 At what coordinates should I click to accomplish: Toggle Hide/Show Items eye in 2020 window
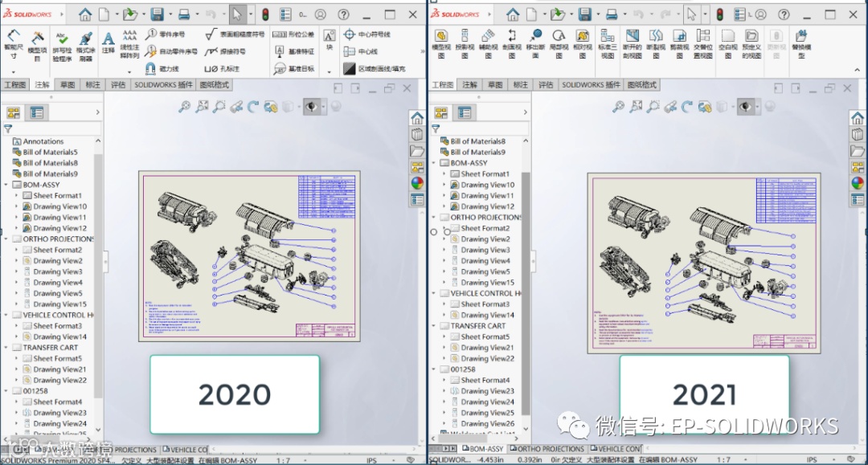pyautogui.click(x=311, y=107)
